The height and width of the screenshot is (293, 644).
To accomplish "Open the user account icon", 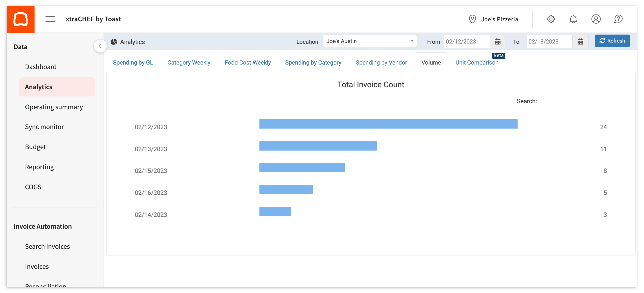I will (x=596, y=19).
